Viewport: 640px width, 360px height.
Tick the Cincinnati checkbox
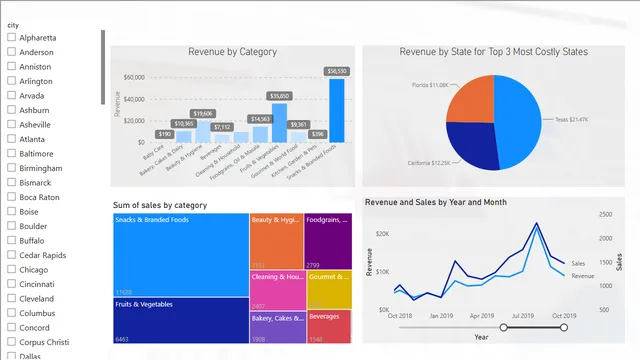pyautogui.click(x=11, y=284)
